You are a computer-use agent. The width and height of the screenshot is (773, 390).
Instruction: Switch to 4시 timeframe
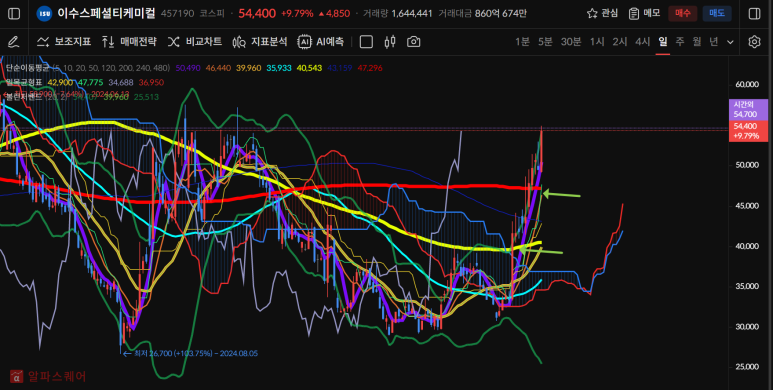coord(642,42)
